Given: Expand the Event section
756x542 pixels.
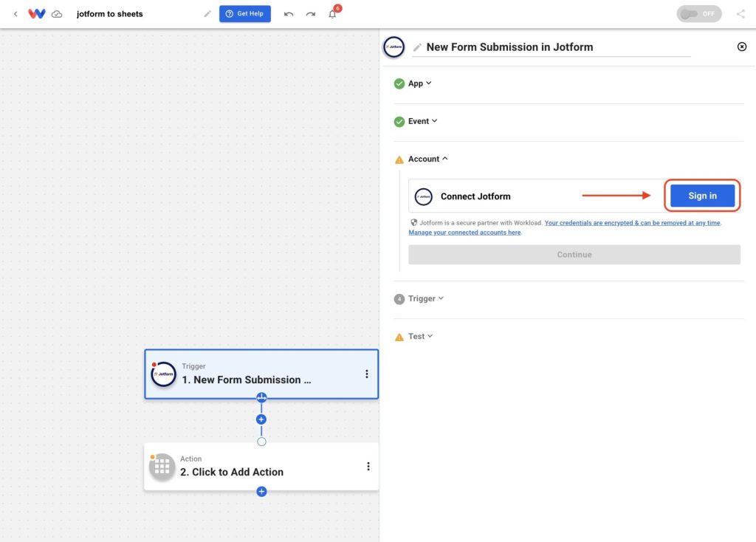Looking at the screenshot, I should pyautogui.click(x=423, y=121).
